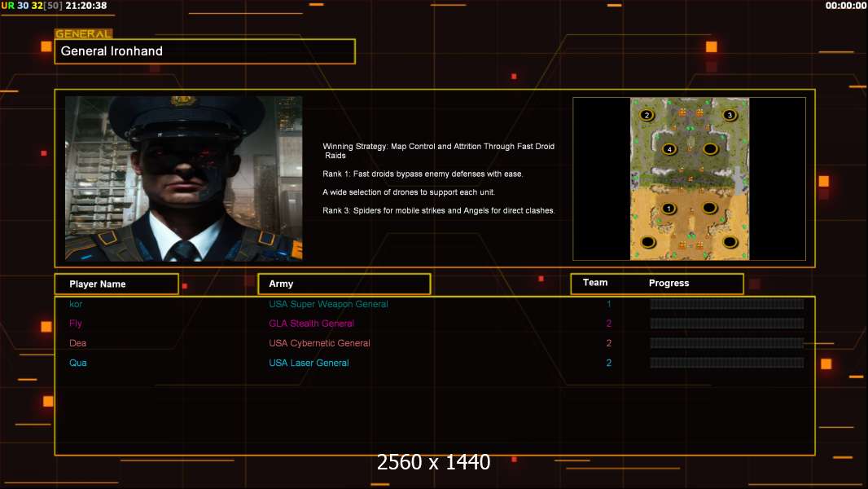Image resolution: width=868 pixels, height=489 pixels.
Task: Click the General Ironhand portrait
Action: click(x=184, y=178)
